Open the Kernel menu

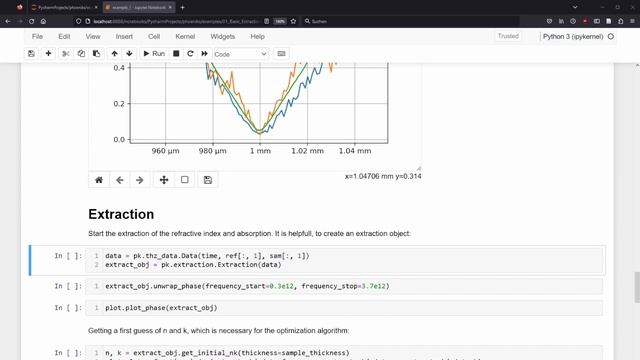[x=185, y=36]
